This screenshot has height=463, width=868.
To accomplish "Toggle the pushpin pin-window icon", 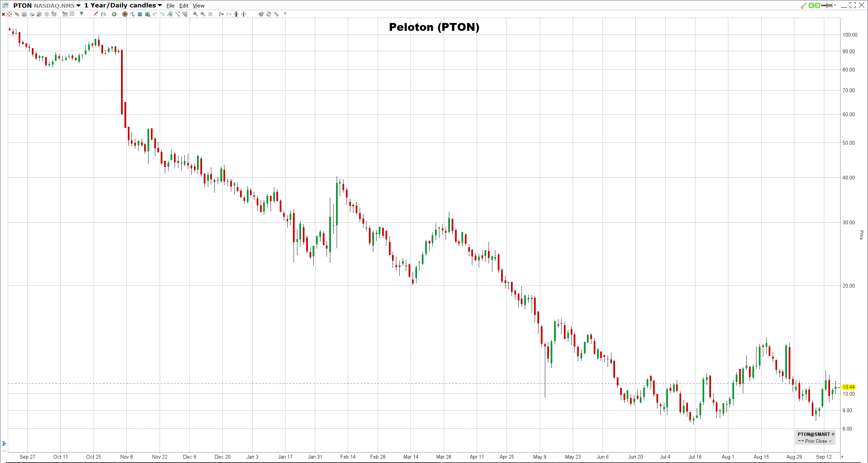I will pyautogui.click(x=827, y=5).
